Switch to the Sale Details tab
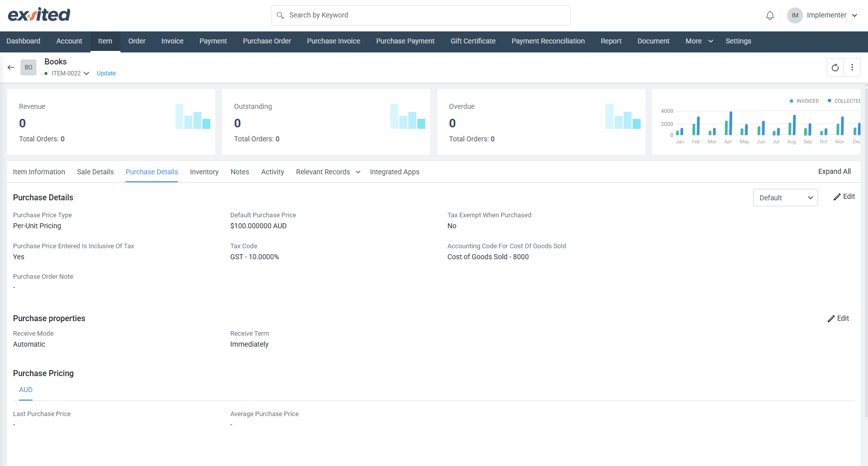 coord(95,172)
